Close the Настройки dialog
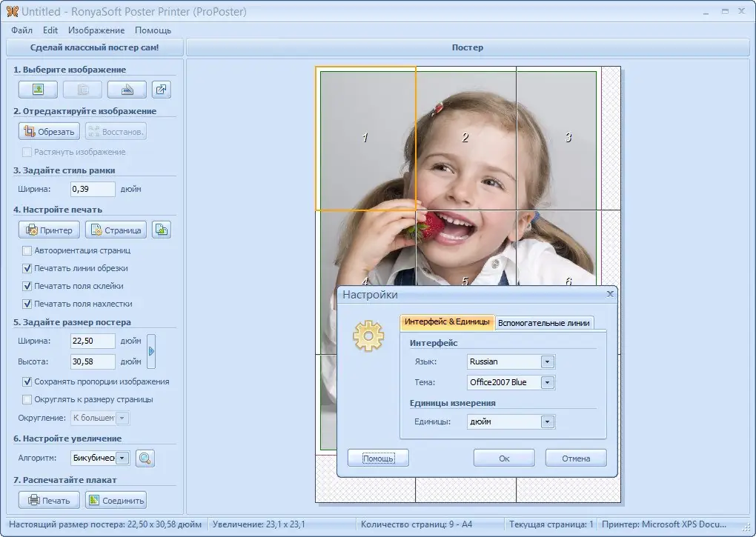Screen dimensions: 756x537 pos(610,294)
